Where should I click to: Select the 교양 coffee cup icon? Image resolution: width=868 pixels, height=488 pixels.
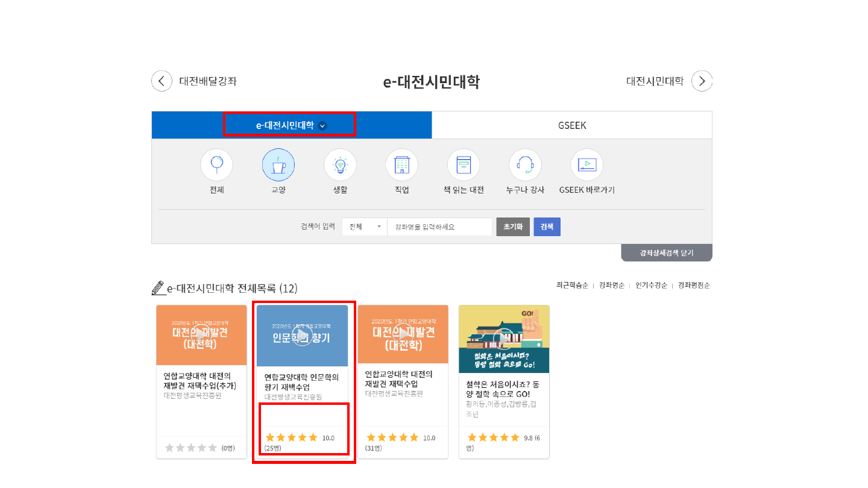click(x=278, y=164)
